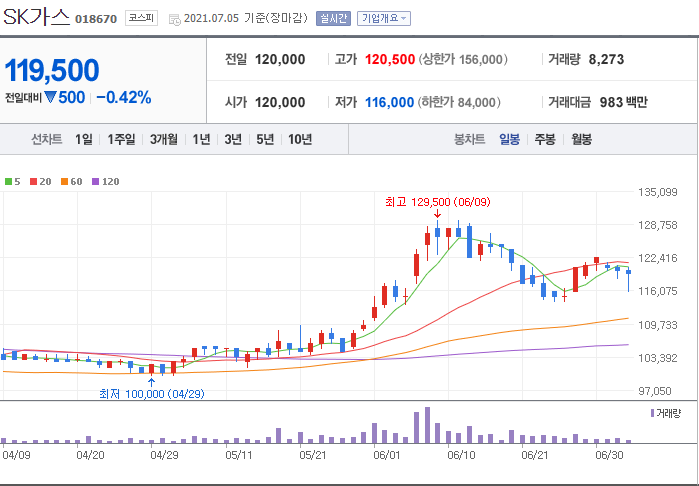This screenshot has width=699, height=486.
Task: Click the stock code 018670
Action: point(96,19)
